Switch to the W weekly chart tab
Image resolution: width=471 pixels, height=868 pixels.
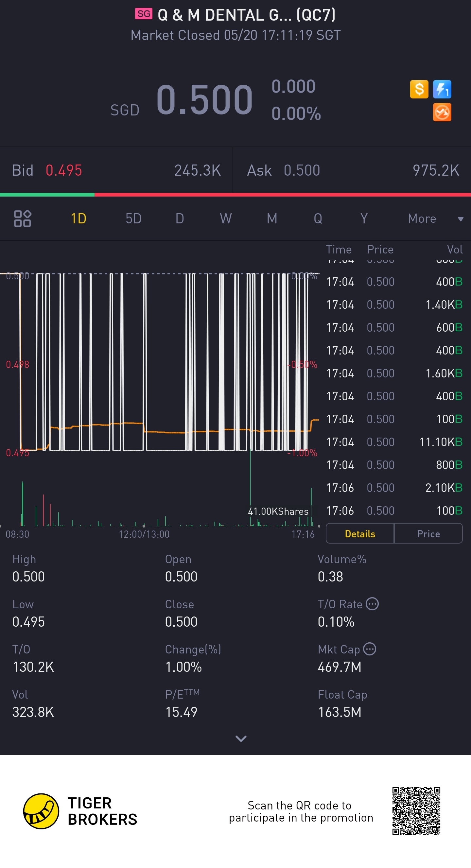coord(226,219)
